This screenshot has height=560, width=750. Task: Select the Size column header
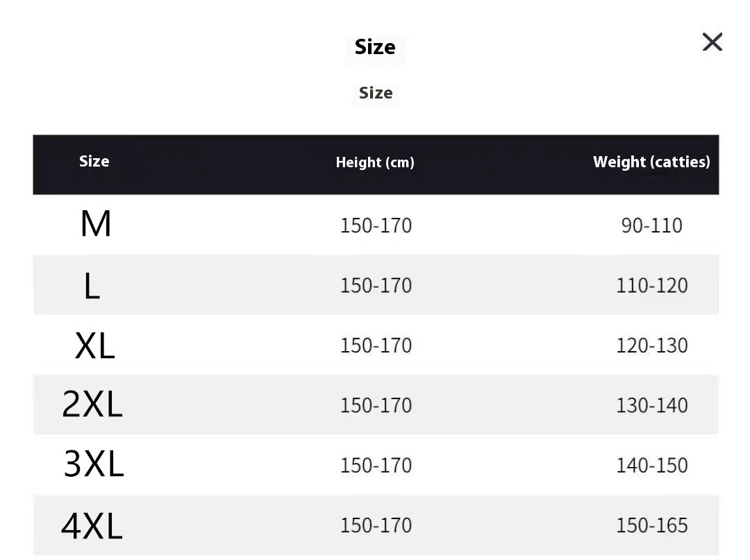(94, 162)
